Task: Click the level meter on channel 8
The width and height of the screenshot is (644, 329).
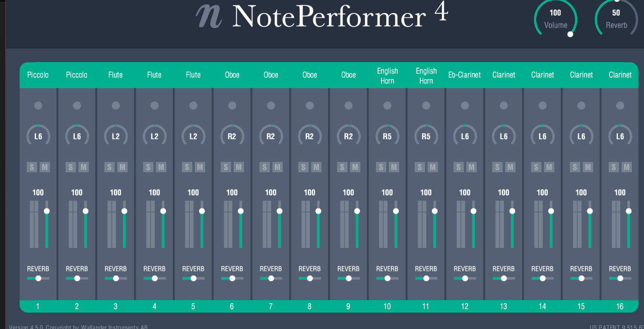Action: 306,224
